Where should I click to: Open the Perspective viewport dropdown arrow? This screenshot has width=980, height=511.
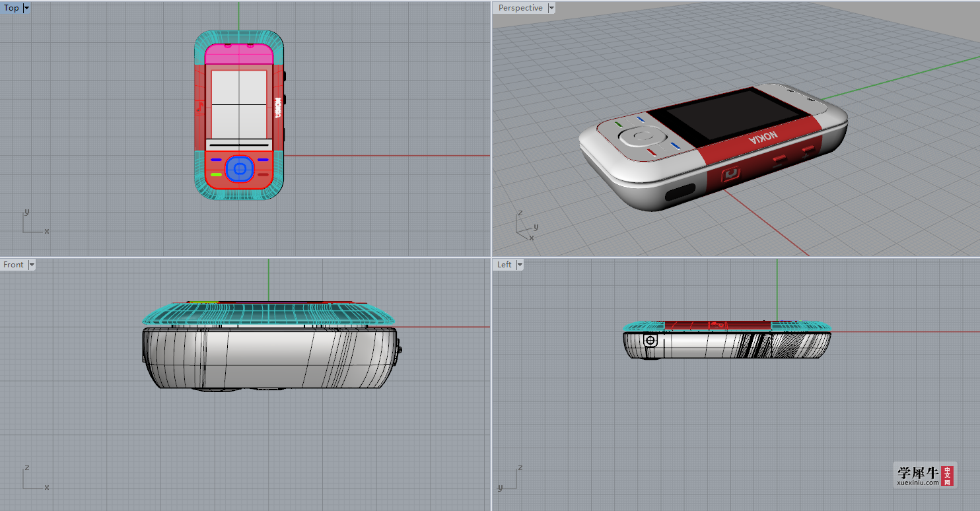pyautogui.click(x=551, y=8)
